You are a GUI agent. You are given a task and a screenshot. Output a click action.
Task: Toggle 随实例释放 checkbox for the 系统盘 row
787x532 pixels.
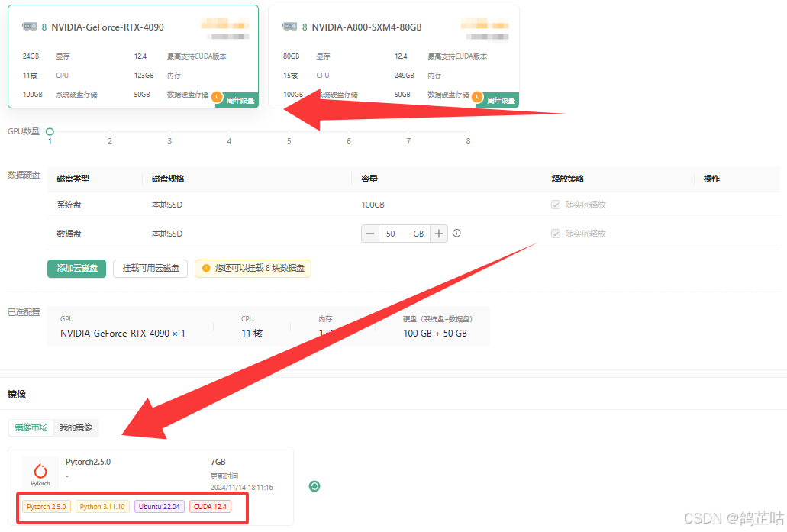point(556,205)
